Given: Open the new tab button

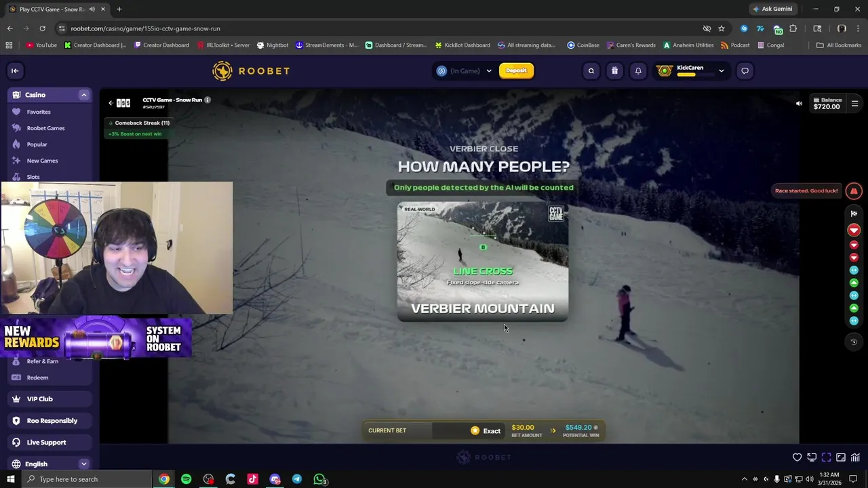Looking at the screenshot, I should (x=119, y=9).
